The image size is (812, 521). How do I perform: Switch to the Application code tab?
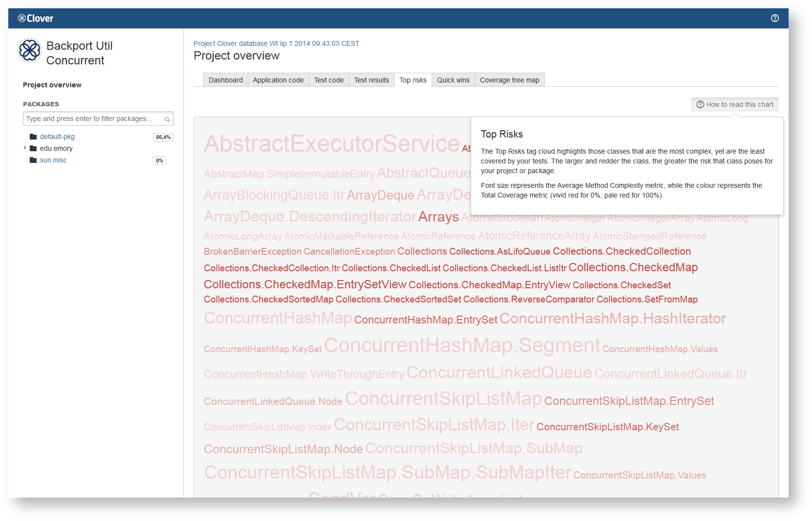coord(278,80)
